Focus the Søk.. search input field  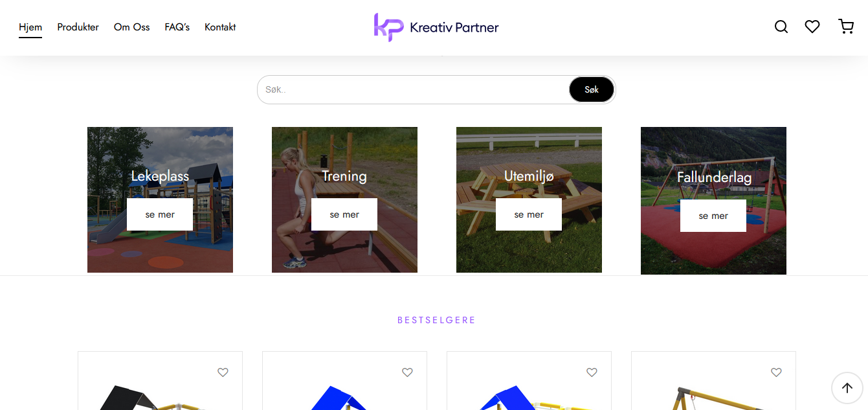[414, 89]
